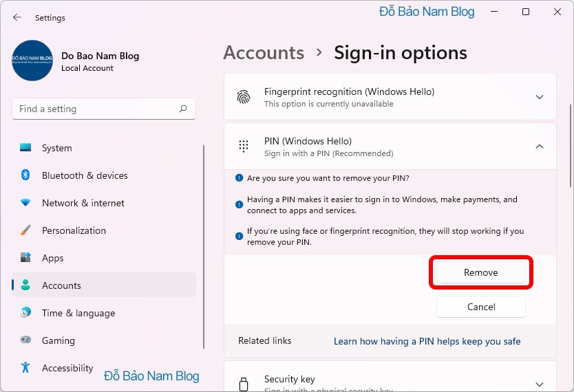Click the Do Bao Nam Blog account name
Viewport: 574px width, 392px height.
pos(100,56)
